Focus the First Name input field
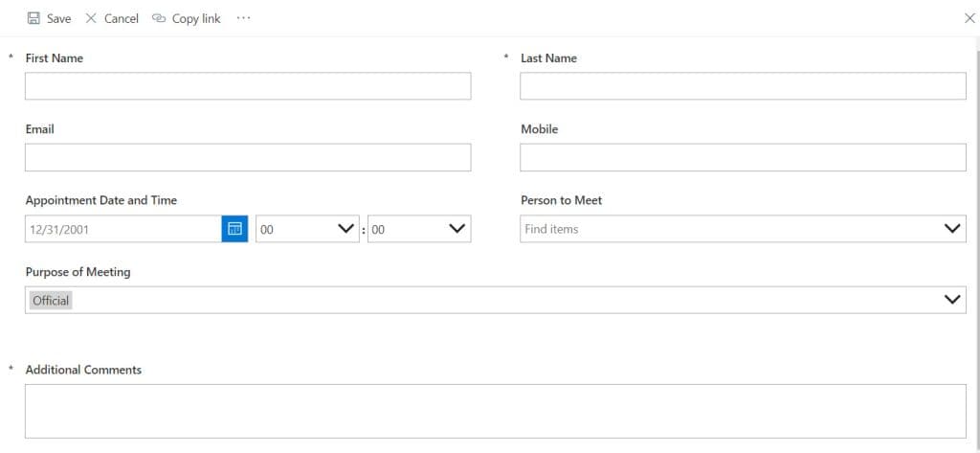980x453 pixels. [248, 86]
